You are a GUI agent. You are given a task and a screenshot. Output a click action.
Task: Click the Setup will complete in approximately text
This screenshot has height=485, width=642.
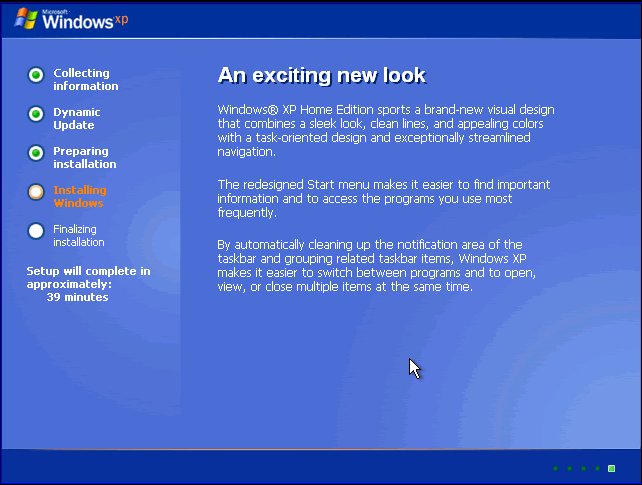(88, 277)
